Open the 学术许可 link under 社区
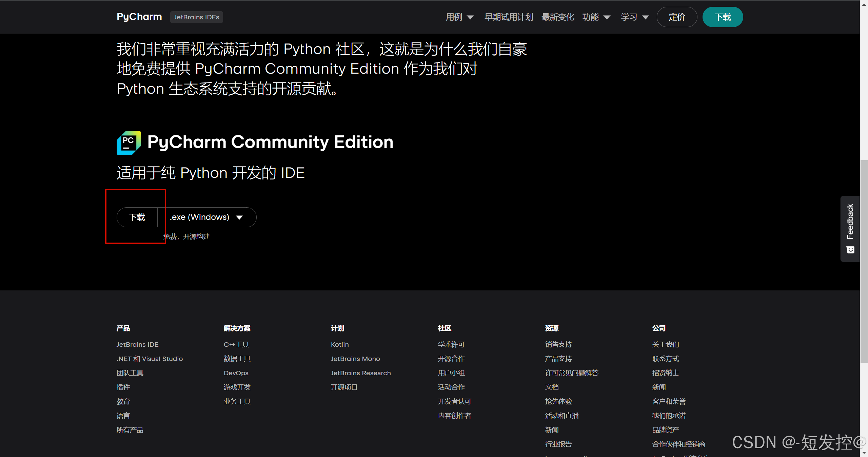Image resolution: width=868 pixels, height=457 pixels. (451, 344)
